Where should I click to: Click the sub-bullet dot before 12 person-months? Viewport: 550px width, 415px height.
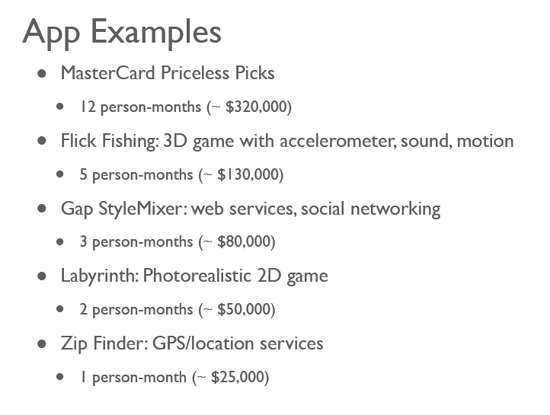[x=60, y=106]
